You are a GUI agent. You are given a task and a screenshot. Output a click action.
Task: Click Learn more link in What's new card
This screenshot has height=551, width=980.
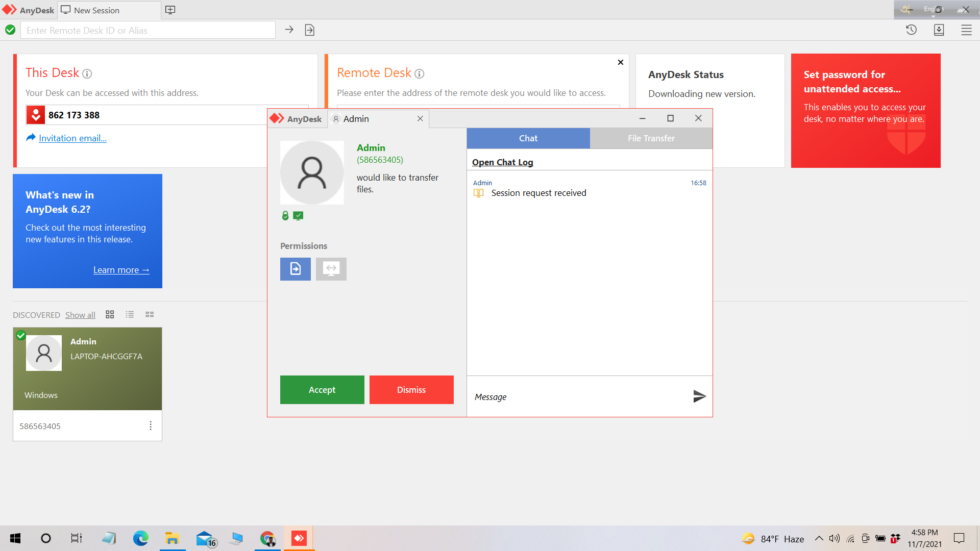pyautogui.click(x=121, y=270)
